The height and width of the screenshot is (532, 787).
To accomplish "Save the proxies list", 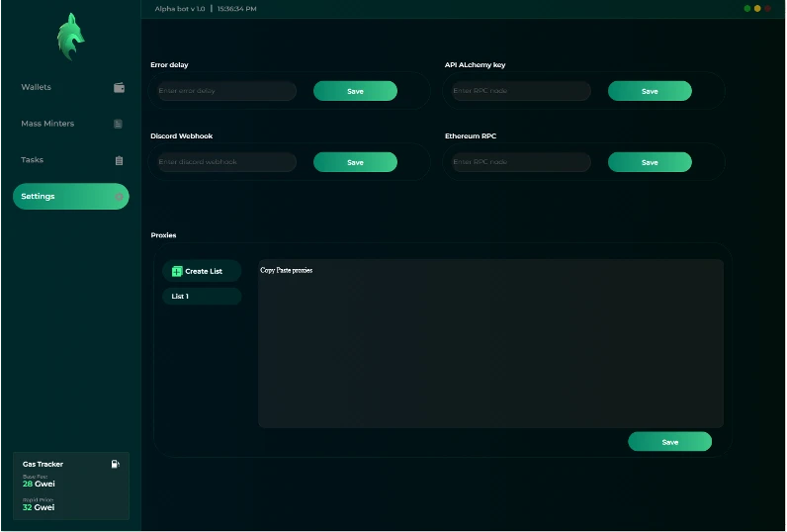I will [x=670, y=442].
